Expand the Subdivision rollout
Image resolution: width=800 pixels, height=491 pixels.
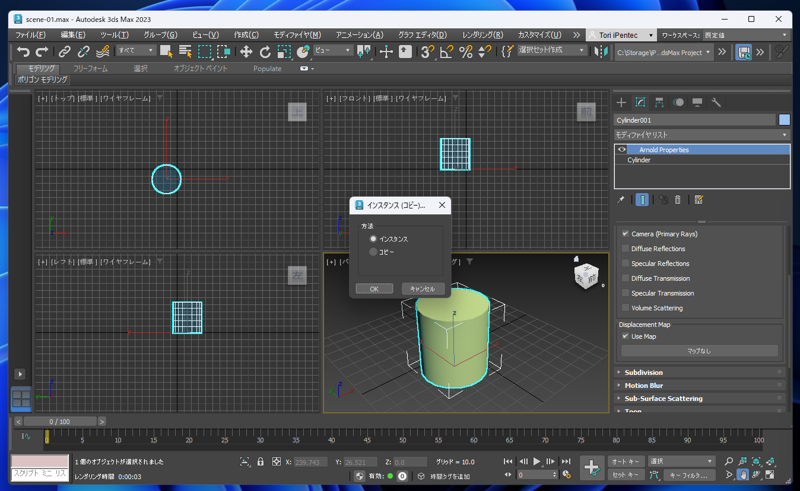699,373
